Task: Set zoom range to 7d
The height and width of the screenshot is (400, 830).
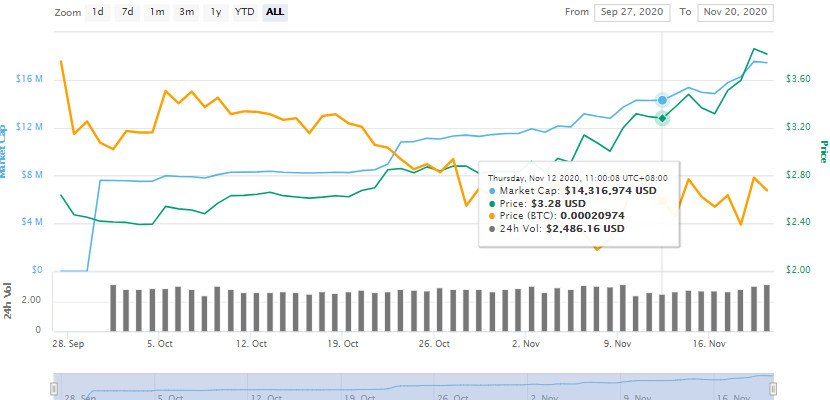Action: coord(127,12)
